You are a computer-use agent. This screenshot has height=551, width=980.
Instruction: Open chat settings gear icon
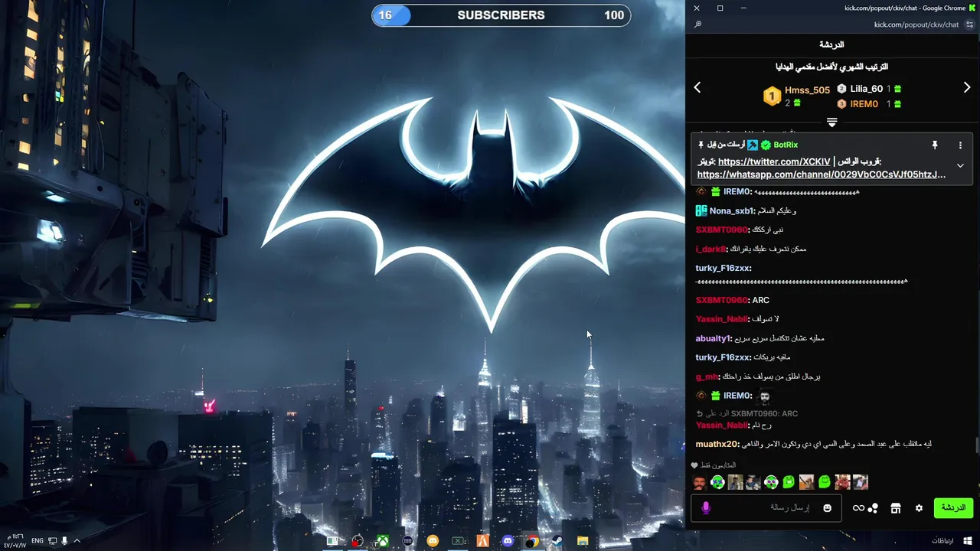919,508
